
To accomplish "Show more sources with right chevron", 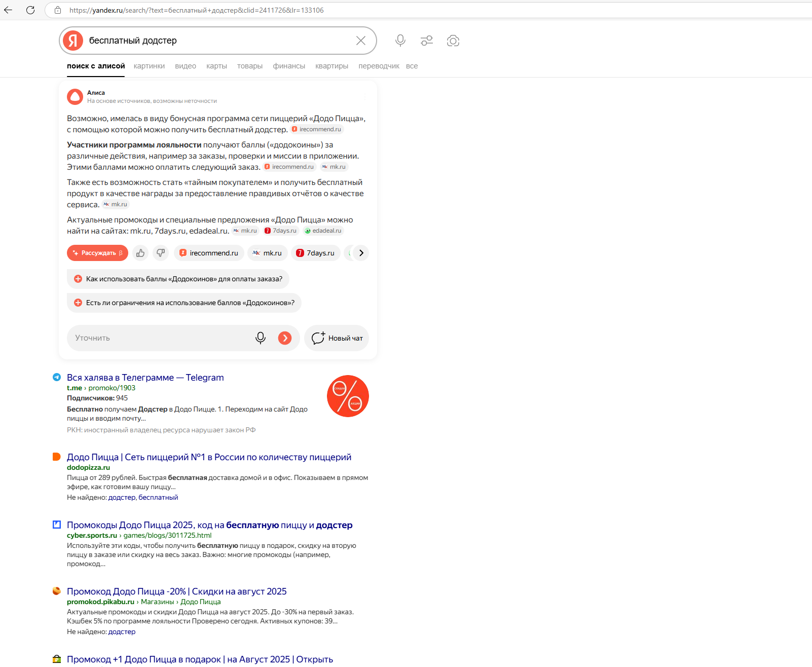I will (x=361, y=253).
